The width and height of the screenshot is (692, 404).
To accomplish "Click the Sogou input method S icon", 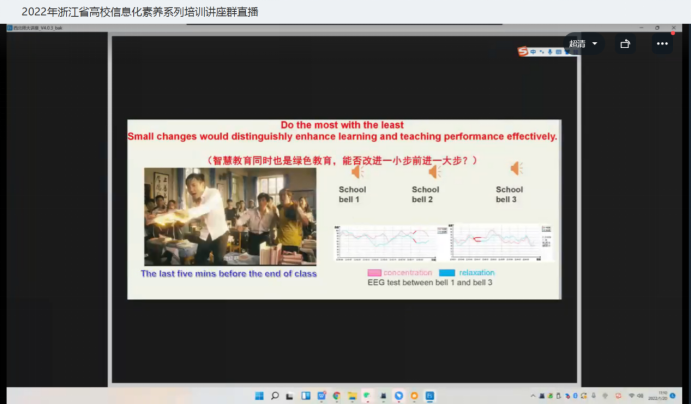I will coord(522,51).
